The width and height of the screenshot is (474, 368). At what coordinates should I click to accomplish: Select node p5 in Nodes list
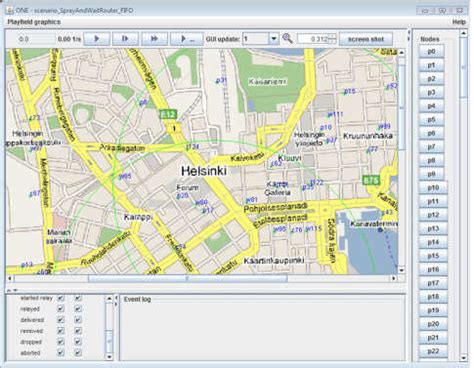tap(431, 119)
